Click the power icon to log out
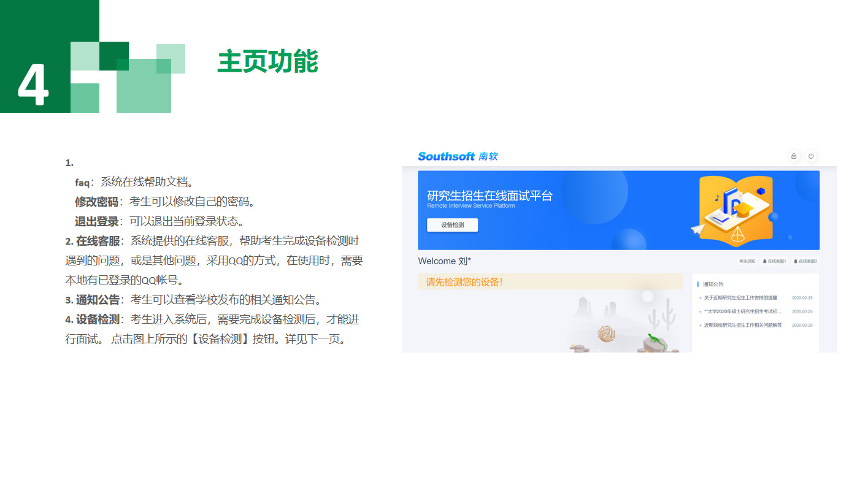The width and height of the screenshot is (868, 488). pyautogui.click(x=811, y=156)
